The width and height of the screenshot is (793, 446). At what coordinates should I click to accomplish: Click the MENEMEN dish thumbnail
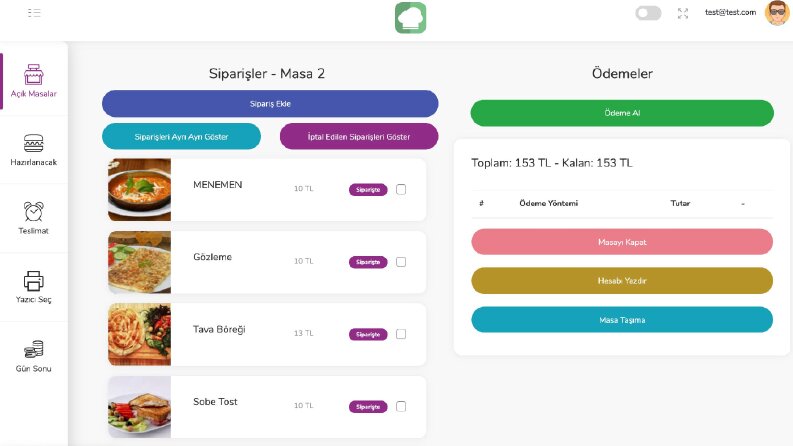pos(140,190)
